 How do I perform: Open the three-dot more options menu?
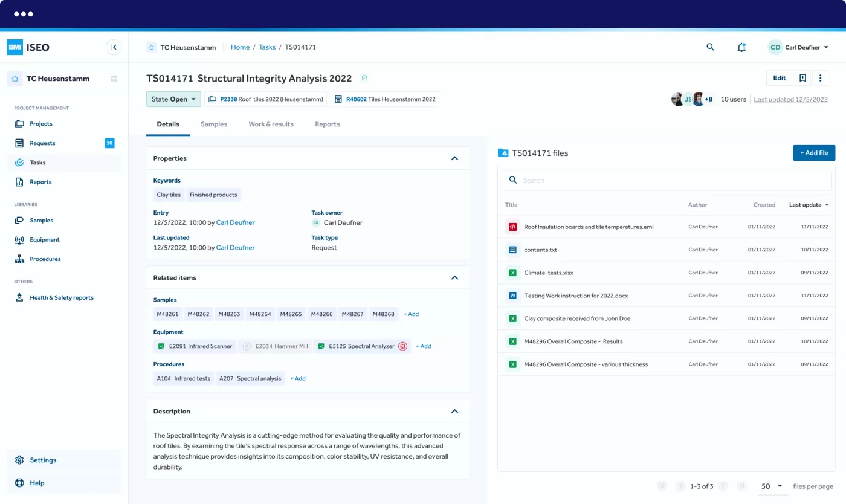pyautogui.click(x=820, y=78)
